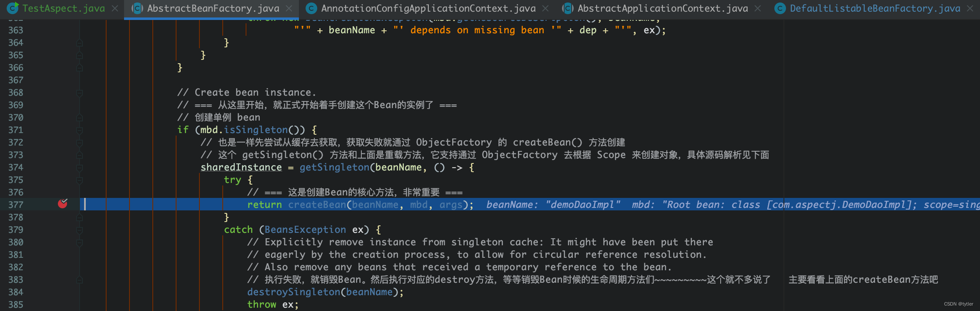Click the sharedInstance variable on line 374

pos(241,167)
